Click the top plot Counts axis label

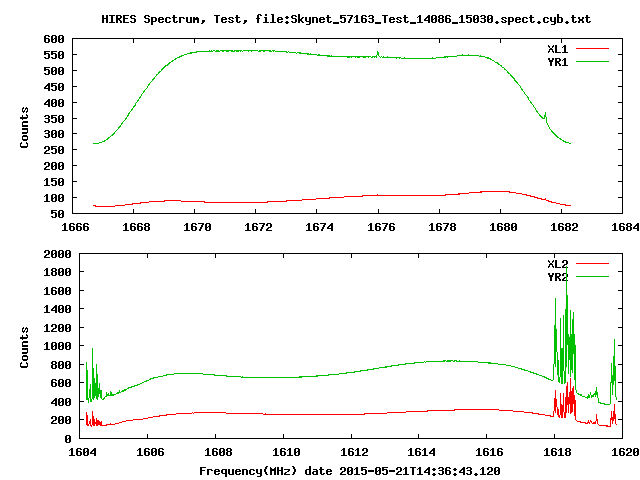click(24, 127)
